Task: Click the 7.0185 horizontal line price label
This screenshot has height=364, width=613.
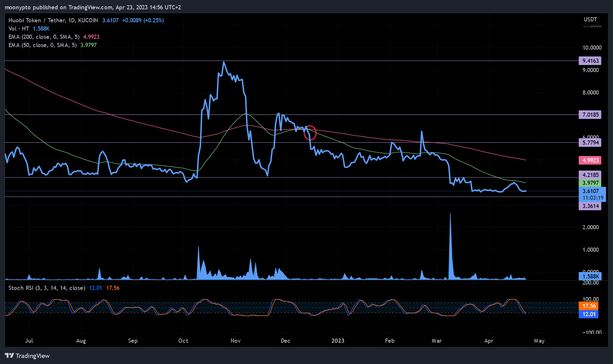Action: pyautogui.click(x=590, y=114)
